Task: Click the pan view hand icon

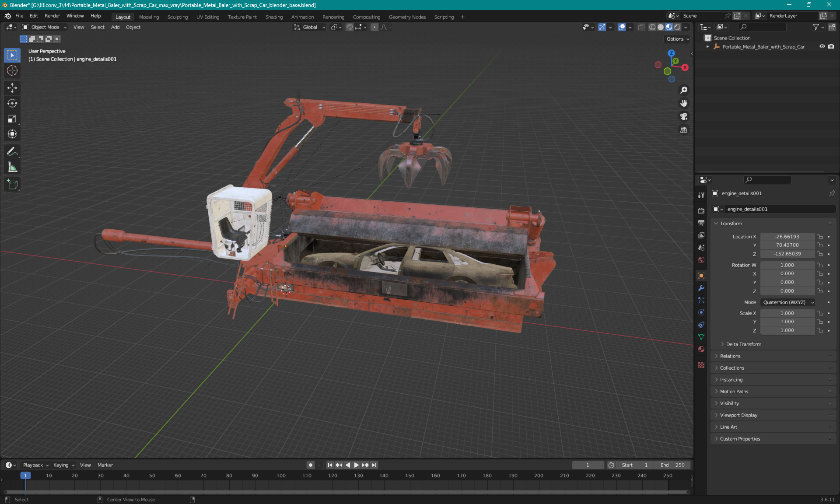Action: 684,103
